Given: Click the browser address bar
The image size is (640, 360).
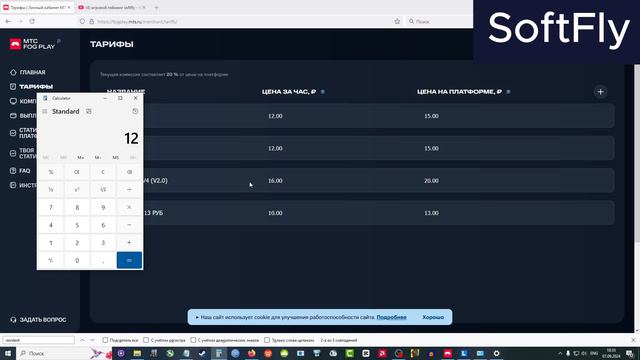Looking at the screenshot, I should point(241,21).
